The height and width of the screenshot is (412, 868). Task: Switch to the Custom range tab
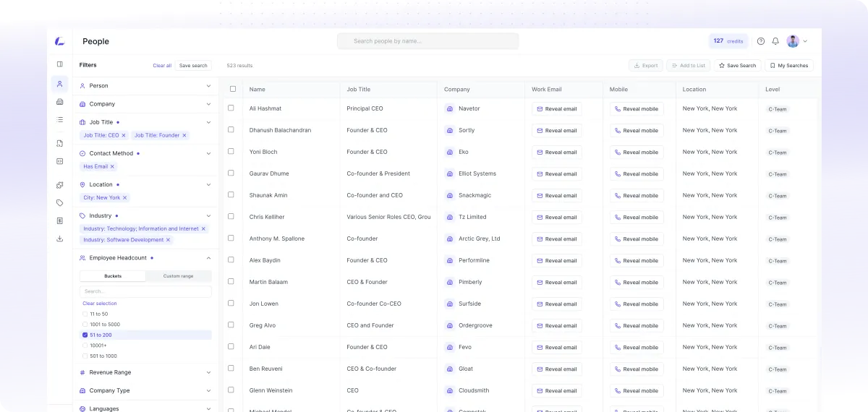coord(178,276)
